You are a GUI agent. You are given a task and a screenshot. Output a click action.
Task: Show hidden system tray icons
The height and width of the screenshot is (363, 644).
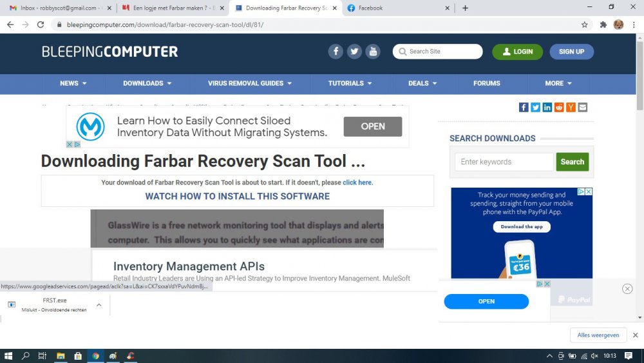(x=549, y=356)
